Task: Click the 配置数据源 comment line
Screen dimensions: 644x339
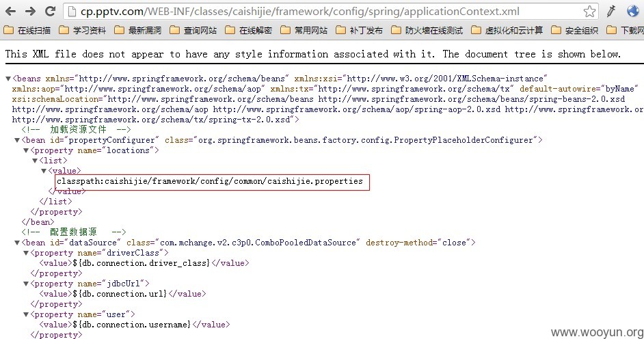Action: [74, 232]
